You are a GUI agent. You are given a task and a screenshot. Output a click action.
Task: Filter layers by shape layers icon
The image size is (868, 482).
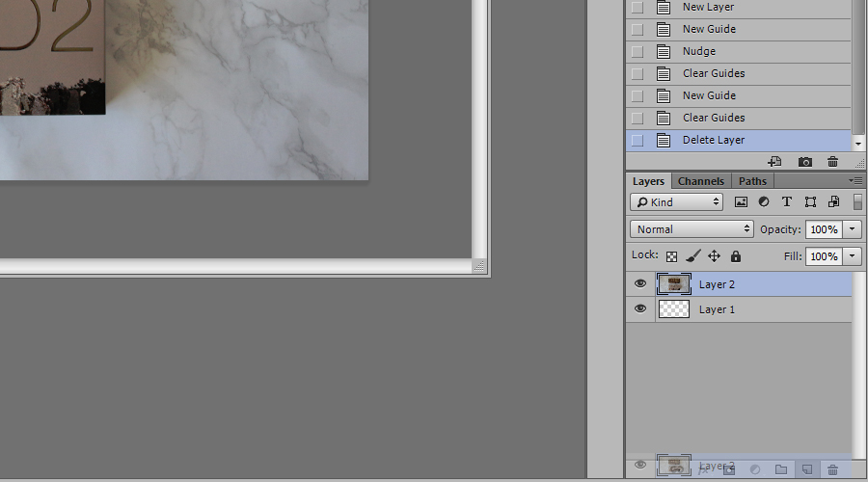pyautogui.click(x=810, y=202)
